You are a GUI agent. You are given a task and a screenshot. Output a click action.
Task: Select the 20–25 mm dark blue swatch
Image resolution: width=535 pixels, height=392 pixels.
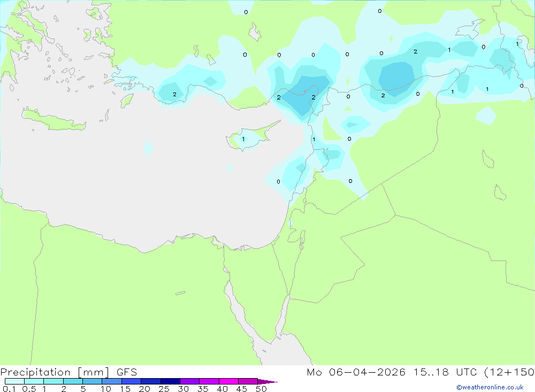(x=151, y=381)
